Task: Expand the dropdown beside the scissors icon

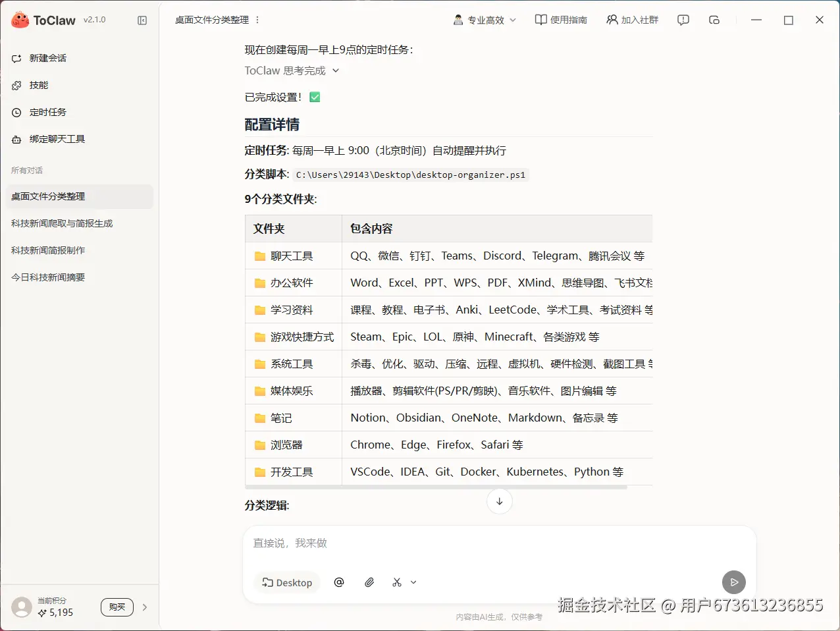Action: tap(413, 582)
